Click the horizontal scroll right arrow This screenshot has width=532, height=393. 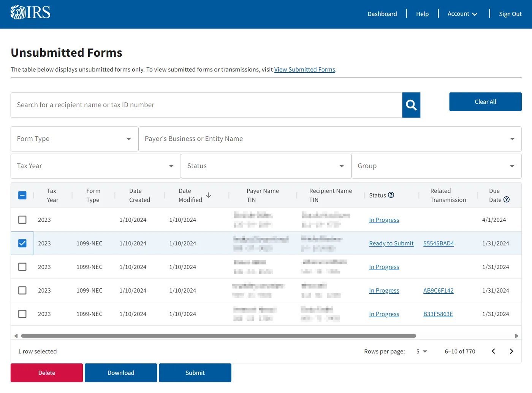tap(516, 336)
